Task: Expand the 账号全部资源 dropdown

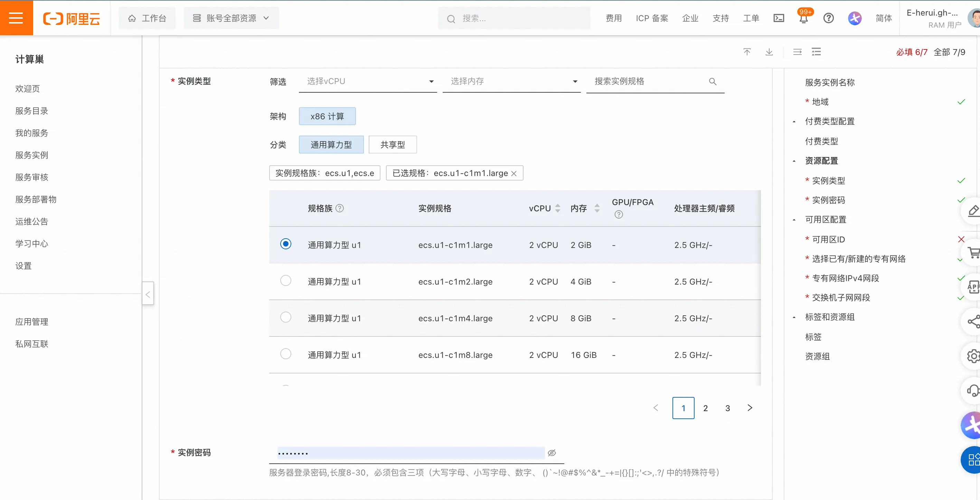Action: (x=231, y=18)
